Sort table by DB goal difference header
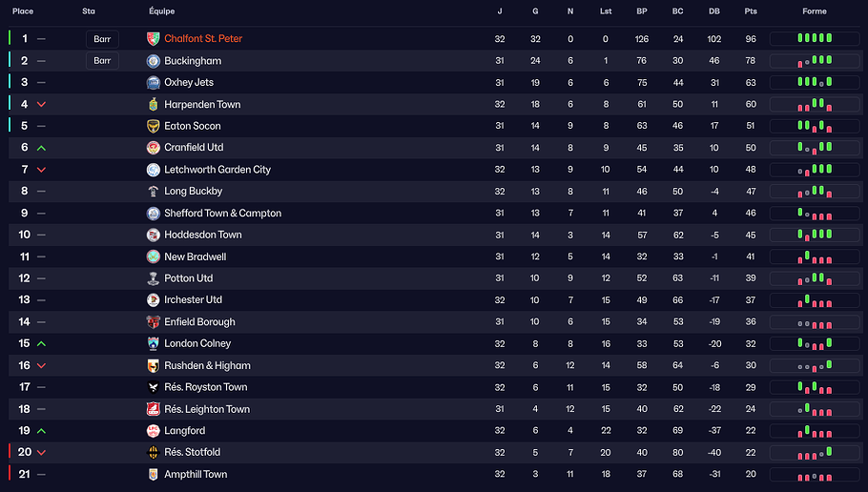The height and width of the screenshot is (492, 868). tap(714, 11)
